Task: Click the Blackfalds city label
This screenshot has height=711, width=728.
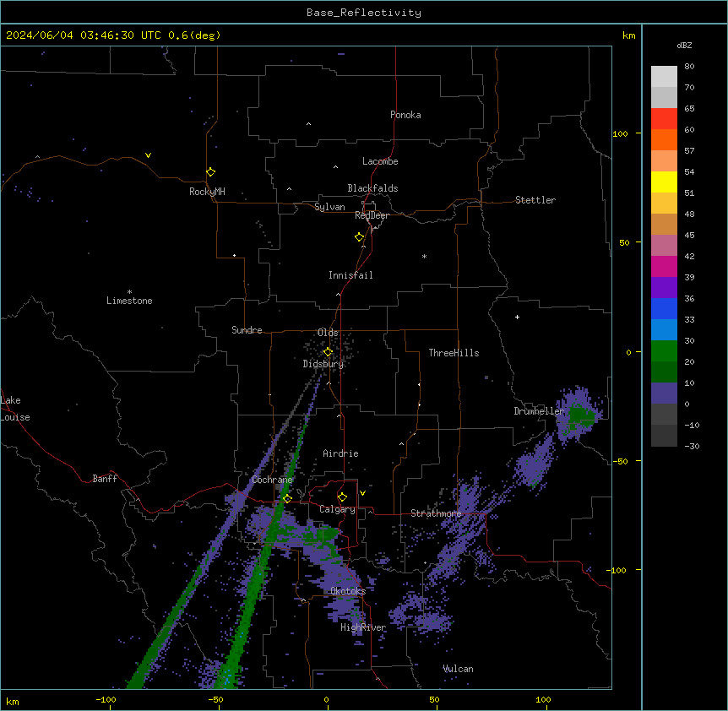Action: [372, 188]
